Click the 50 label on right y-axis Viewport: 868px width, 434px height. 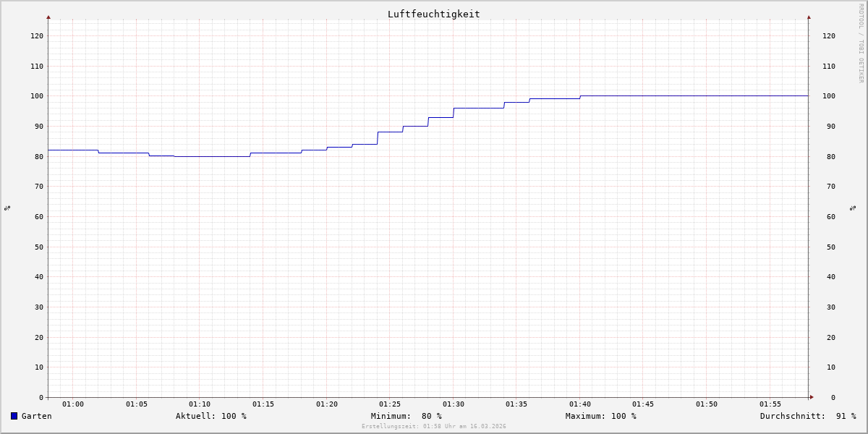coord(828,247)
